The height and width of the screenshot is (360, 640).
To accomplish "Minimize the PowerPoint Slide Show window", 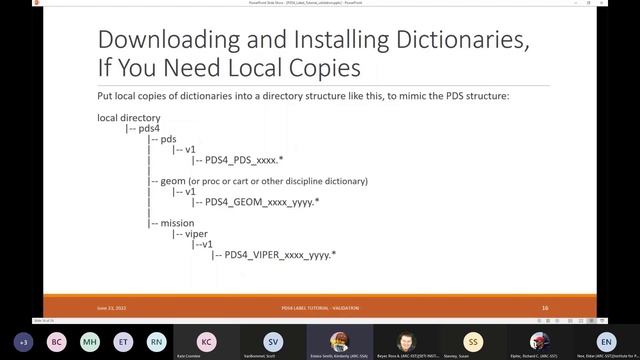I will click(576, 2).
